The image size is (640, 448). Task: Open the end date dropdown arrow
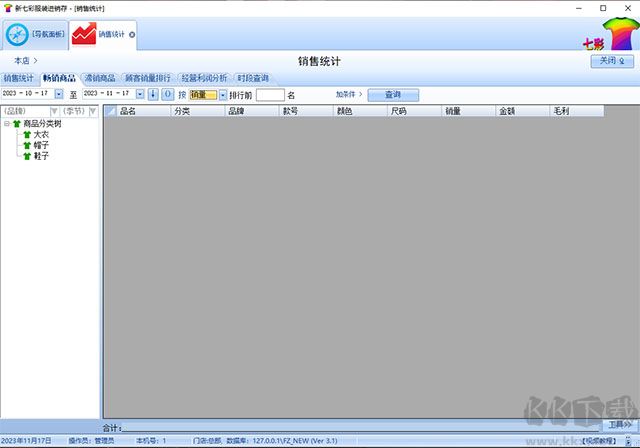click(140, 94)
